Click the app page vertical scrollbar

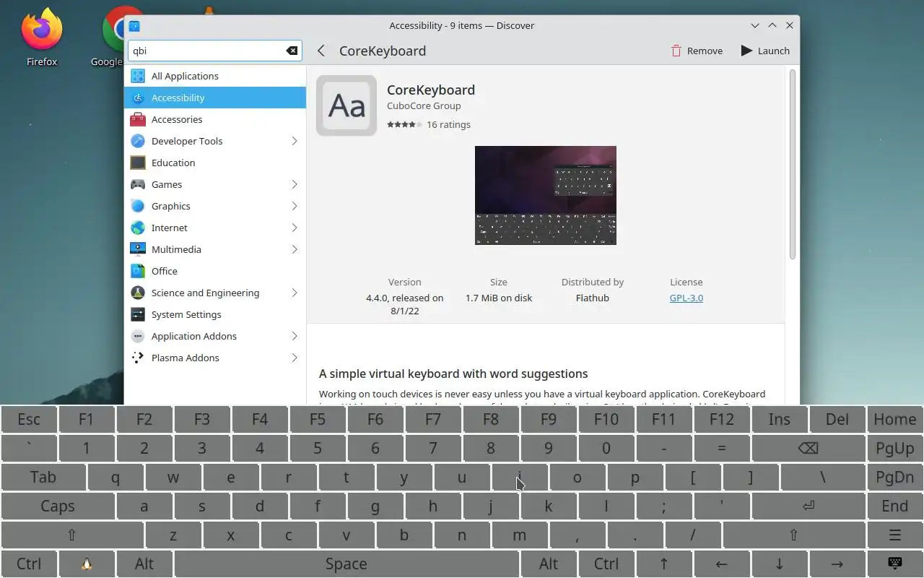tap(792, 165)
